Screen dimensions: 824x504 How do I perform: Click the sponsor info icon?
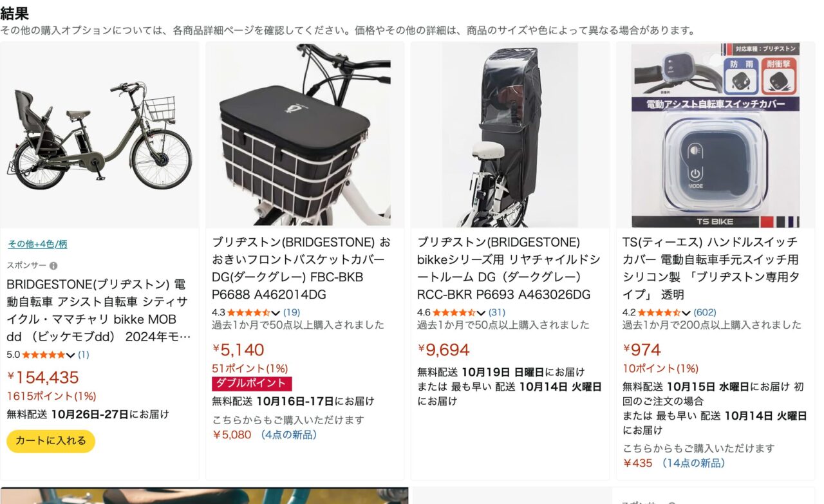click(53, 266)
